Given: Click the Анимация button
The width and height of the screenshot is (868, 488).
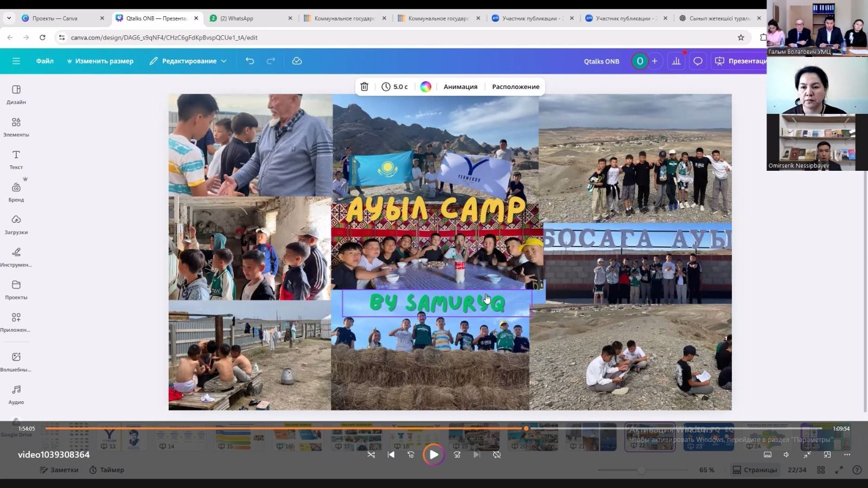Looking at the screenshot, I should [x=460, y=87].
